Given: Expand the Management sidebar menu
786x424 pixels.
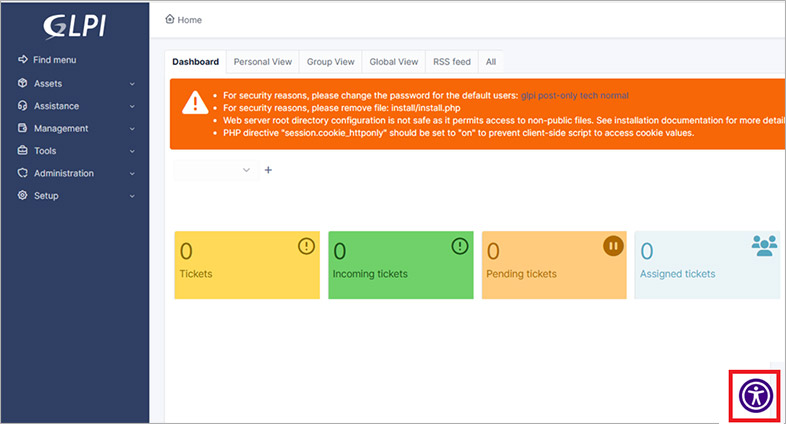Looking at the screenshot, I should (x=75, y=128).
